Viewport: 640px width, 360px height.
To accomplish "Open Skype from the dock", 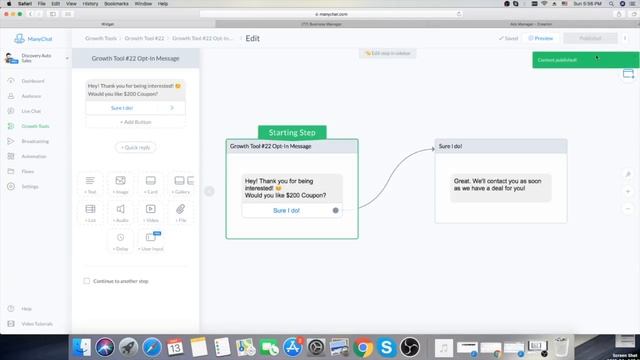I will [386, 347].
